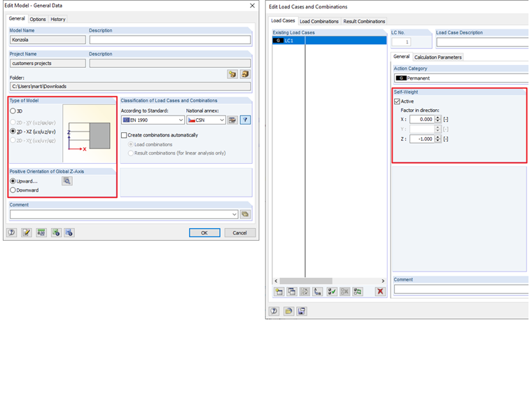Switch to the General tab in Edit Model

pyautogui.click(x=17, y=19)
